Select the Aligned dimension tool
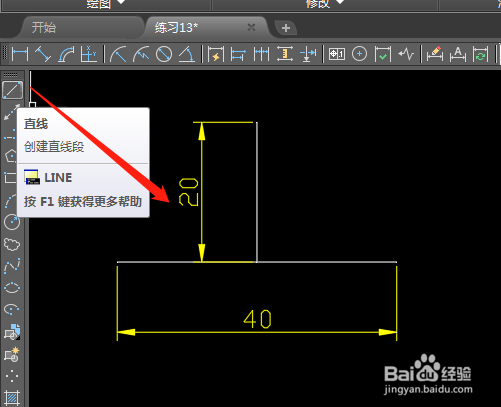The height and width of the screenshot is (407, 501). 43,54
